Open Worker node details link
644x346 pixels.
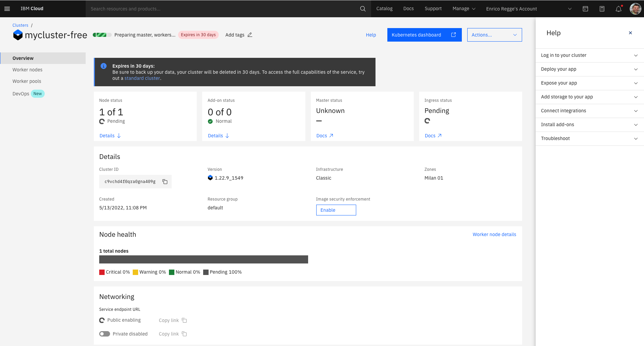click(x=494, y=234)
